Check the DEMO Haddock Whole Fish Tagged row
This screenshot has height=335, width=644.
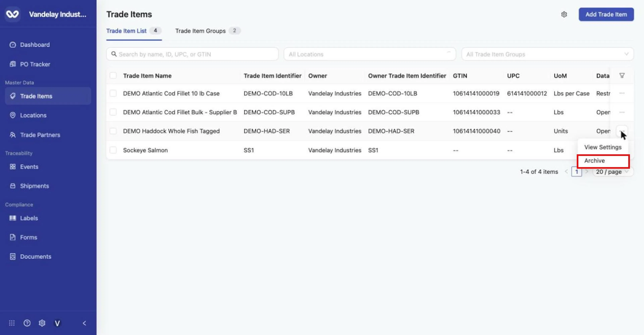click(113, 131)
